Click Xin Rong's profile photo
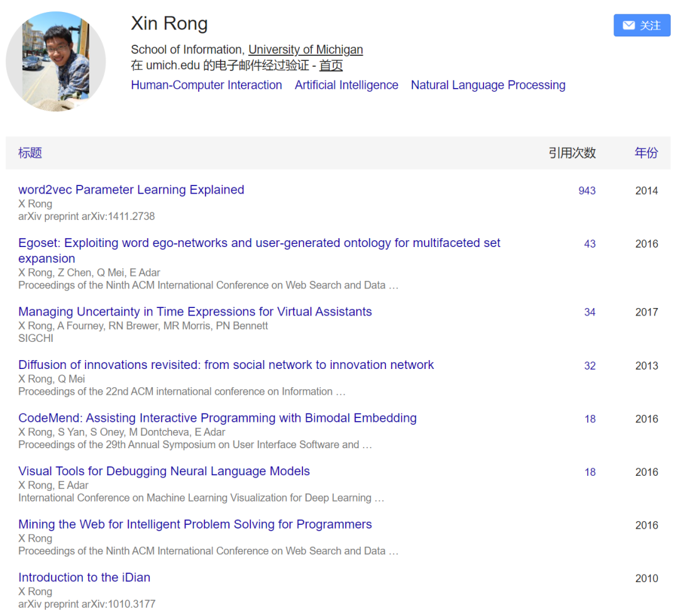 click(56, 62)
